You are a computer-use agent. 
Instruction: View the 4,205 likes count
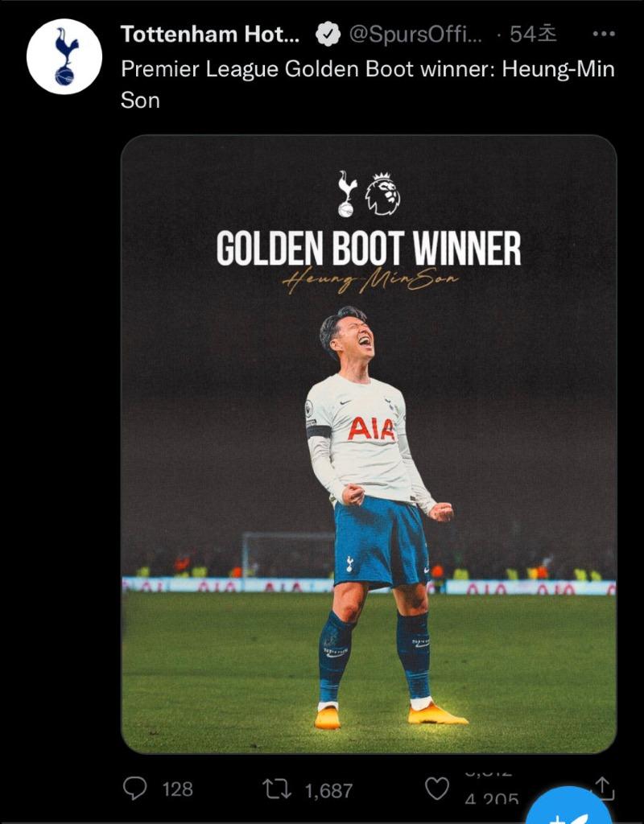pos(492,799)
